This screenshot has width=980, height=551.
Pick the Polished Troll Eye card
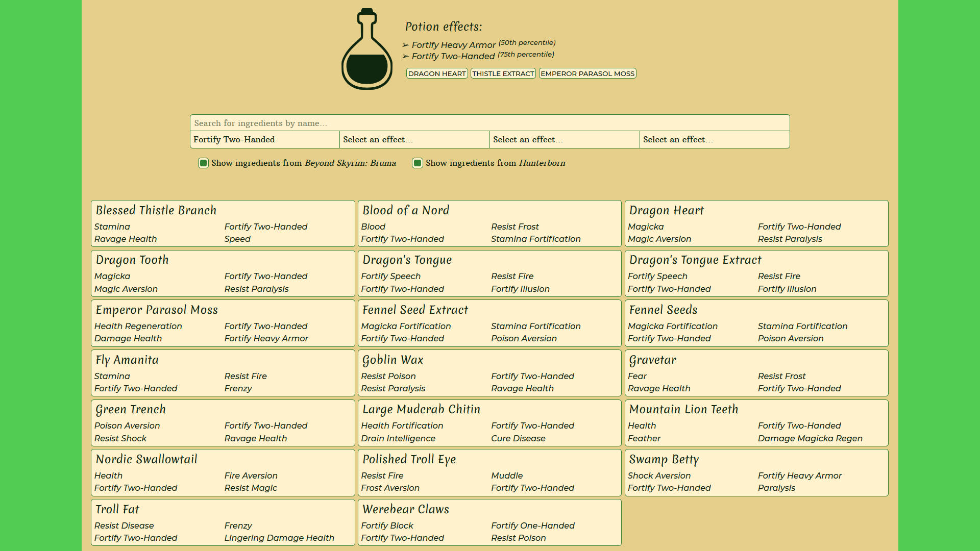point(489,472)
